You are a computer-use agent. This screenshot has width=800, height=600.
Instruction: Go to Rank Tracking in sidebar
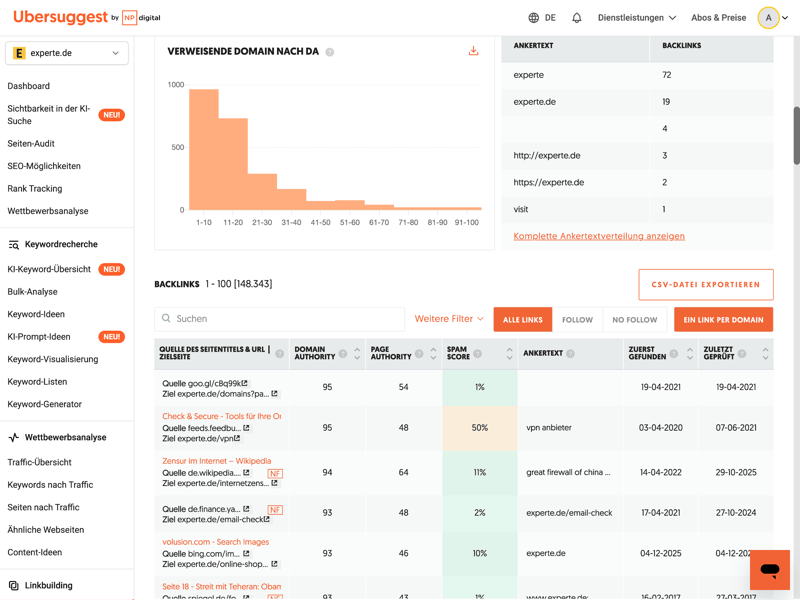tap(35, 188)
